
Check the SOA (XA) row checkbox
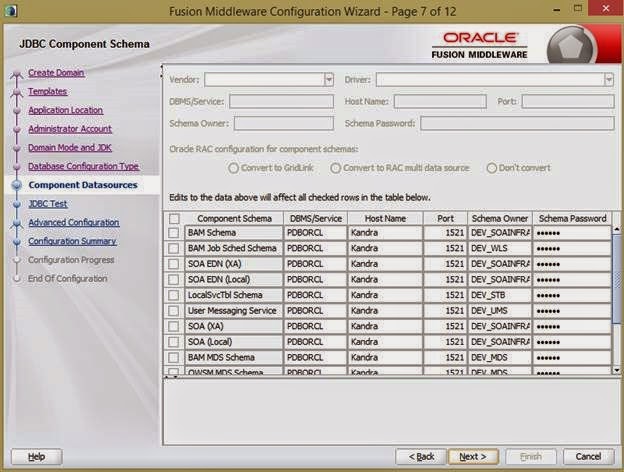click(174, 326)
